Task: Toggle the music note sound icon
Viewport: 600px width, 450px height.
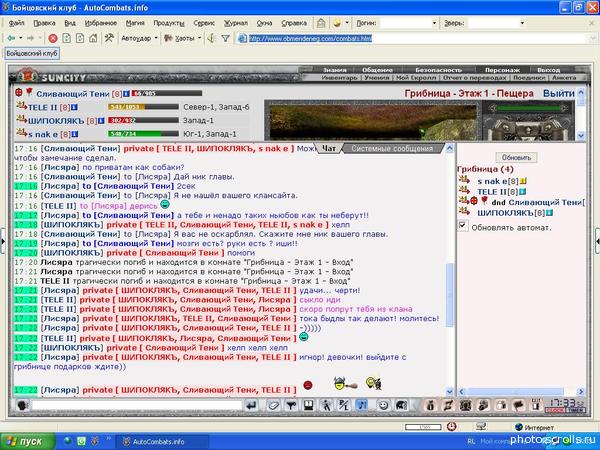Action: coord(362,405)
